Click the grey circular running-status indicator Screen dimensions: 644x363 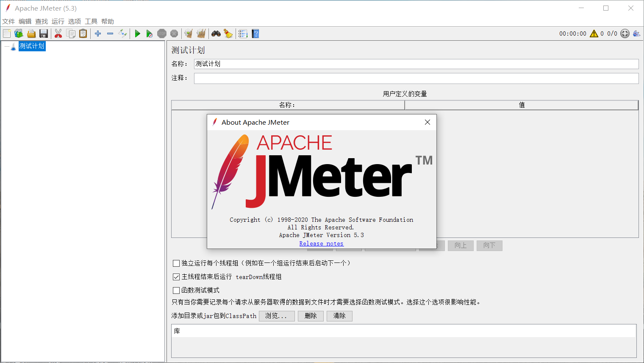point(625,34)
